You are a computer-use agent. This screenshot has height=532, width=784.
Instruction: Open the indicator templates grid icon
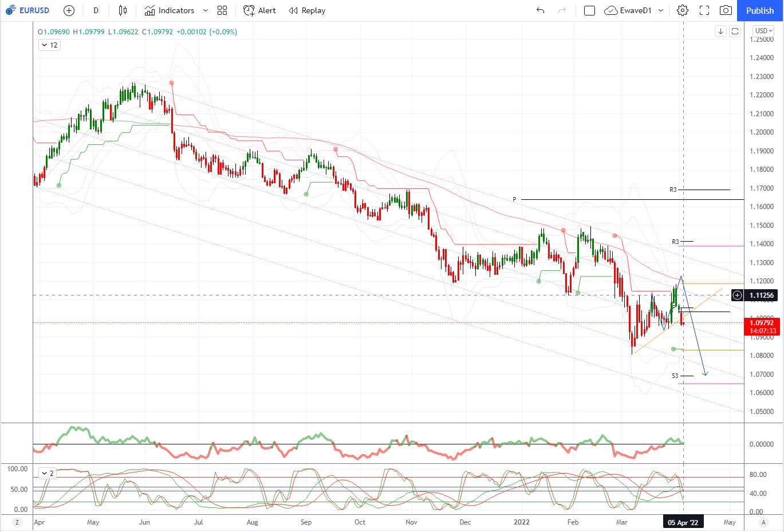click(x=222, y=10)
